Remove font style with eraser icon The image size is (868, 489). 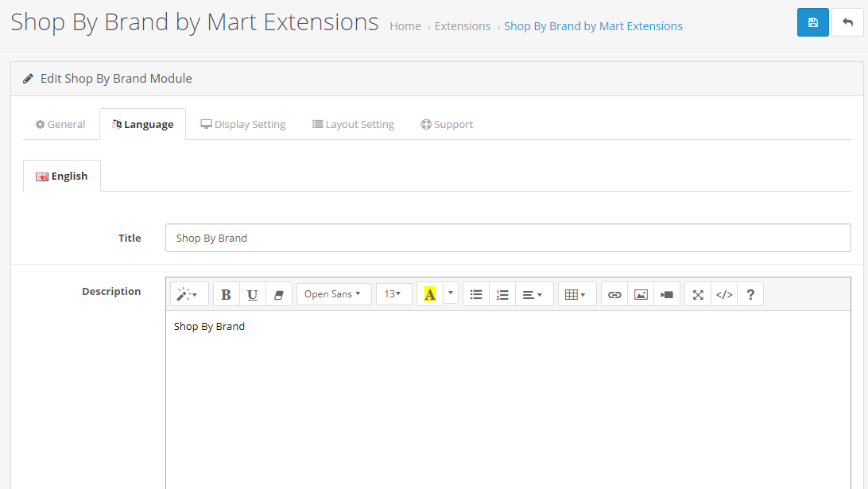[279, 295]
